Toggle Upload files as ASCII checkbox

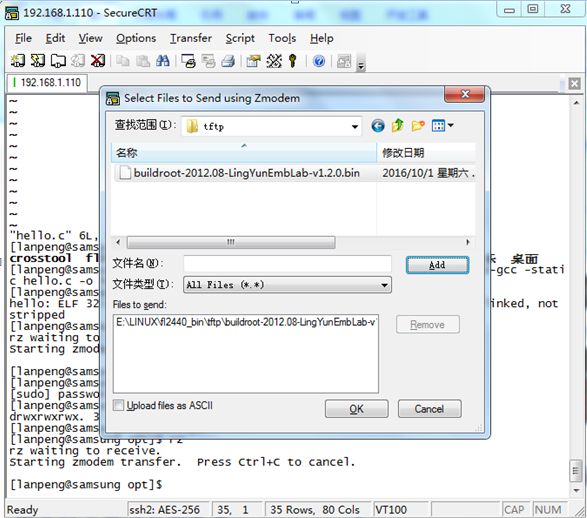tap(118, 405)
